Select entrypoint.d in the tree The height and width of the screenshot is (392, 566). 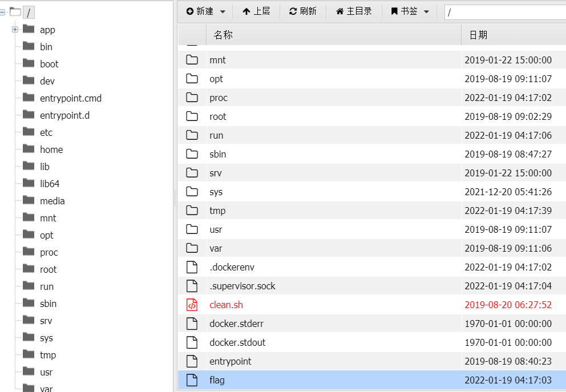[64, 115]
